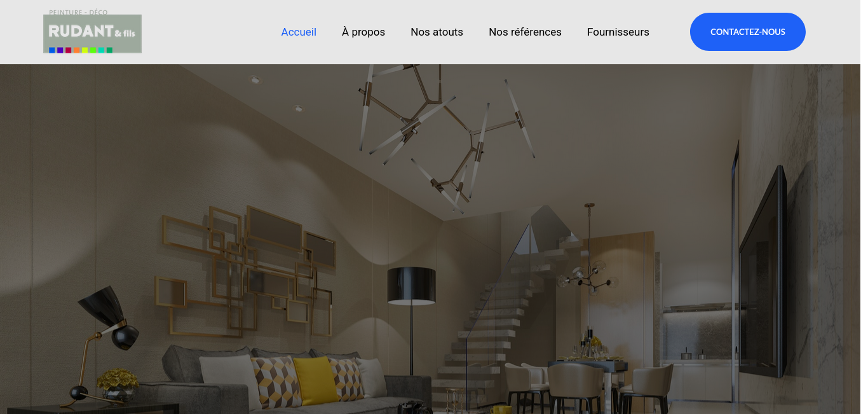The image size is (868, 414).
Task: Open the Nos atouts section
Action: click(437, 32)
